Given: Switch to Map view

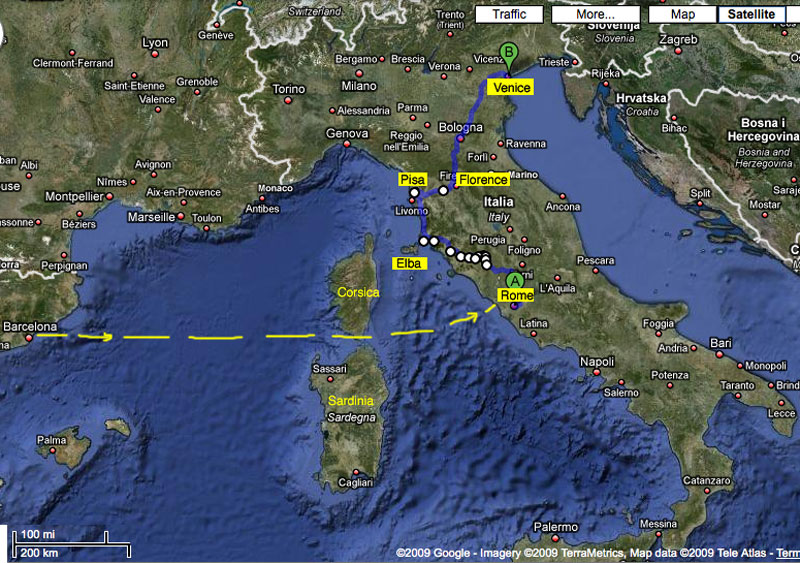Looking at the screenshot, I should pyautogui.click(x=682, y=14).
